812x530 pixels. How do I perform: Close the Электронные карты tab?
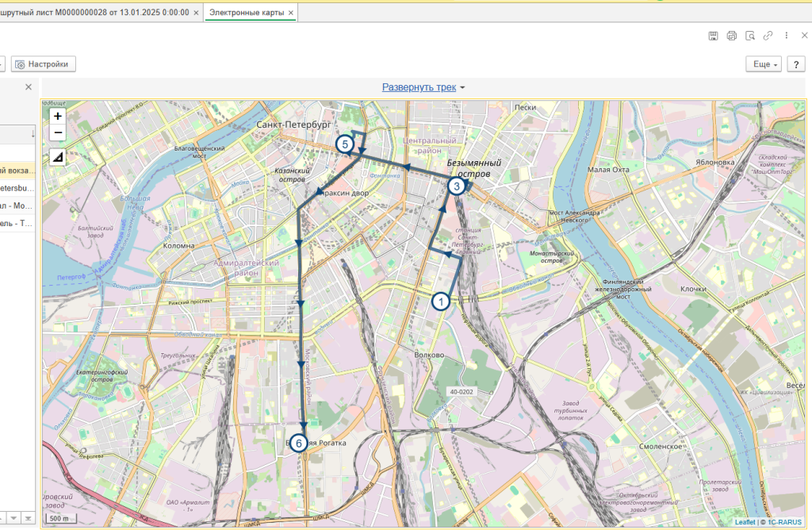point(291,13)
